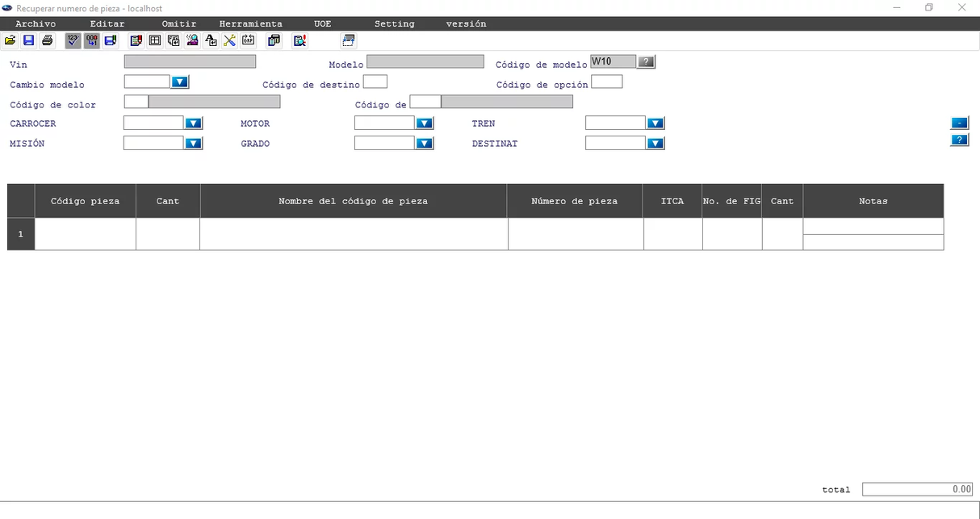Click the GRP group toolbar icon
Screen dimensions: 980x519
pos(248,40)
